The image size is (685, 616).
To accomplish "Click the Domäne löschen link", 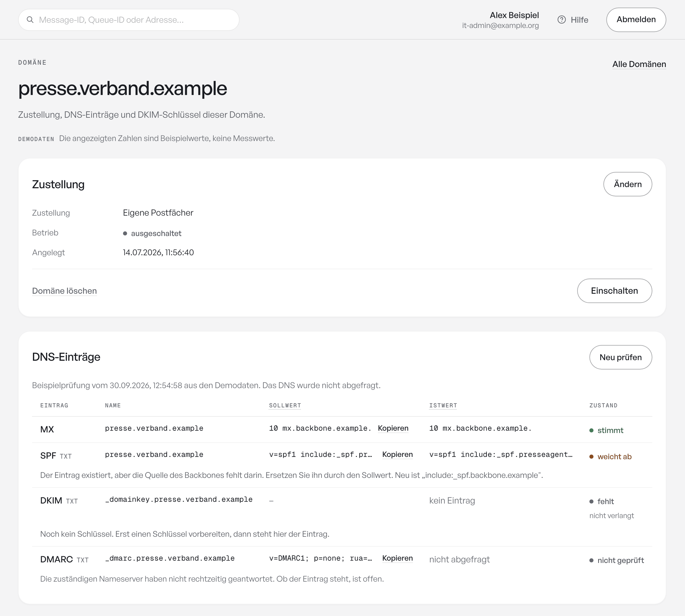I will [x=64, y=291].
